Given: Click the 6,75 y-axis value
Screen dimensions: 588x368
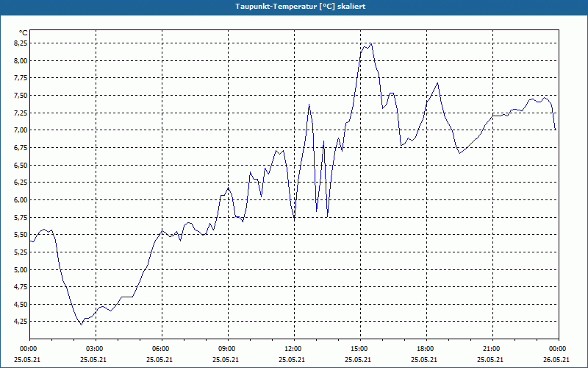Looking at the screenshot, I should [x=21, y=148].
